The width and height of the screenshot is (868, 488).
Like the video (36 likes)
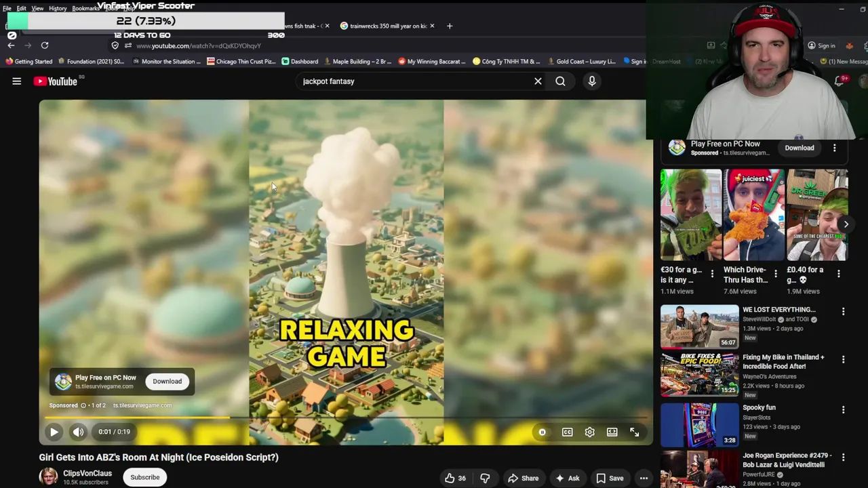click(x=455, y=479)
